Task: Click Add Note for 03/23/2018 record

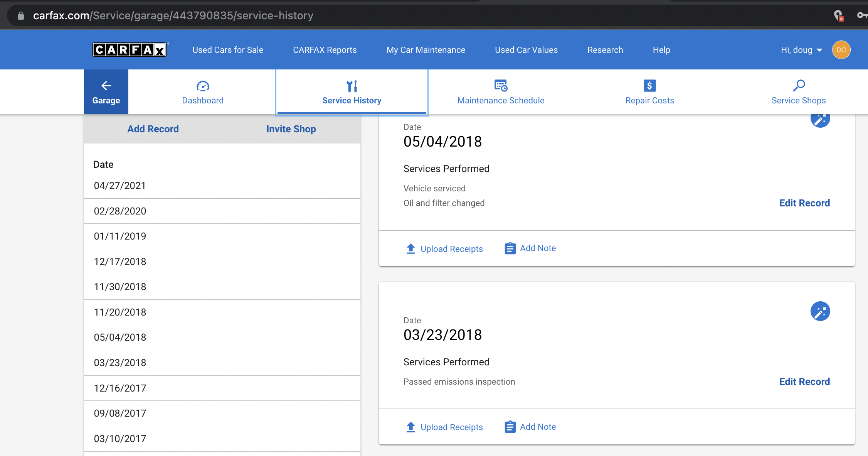Action: [538, 427]
